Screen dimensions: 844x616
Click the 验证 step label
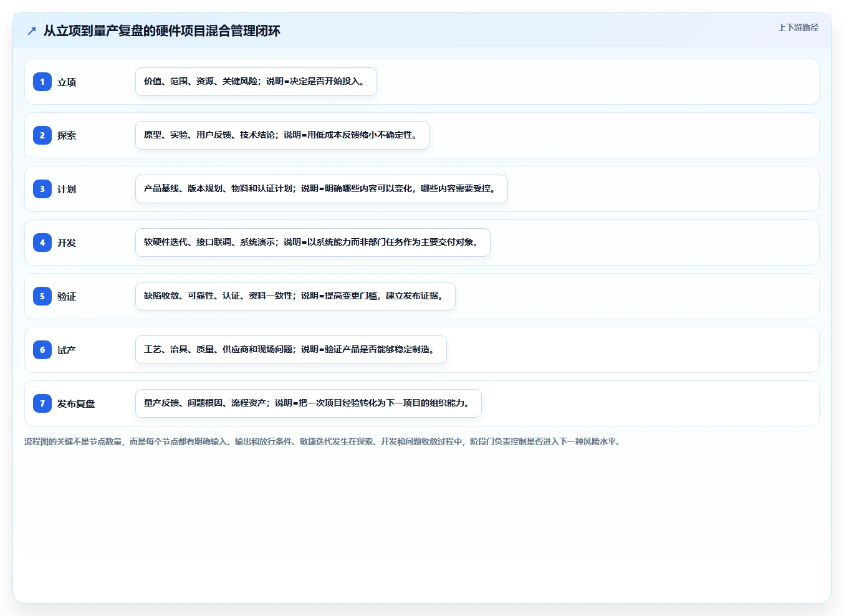67,297
